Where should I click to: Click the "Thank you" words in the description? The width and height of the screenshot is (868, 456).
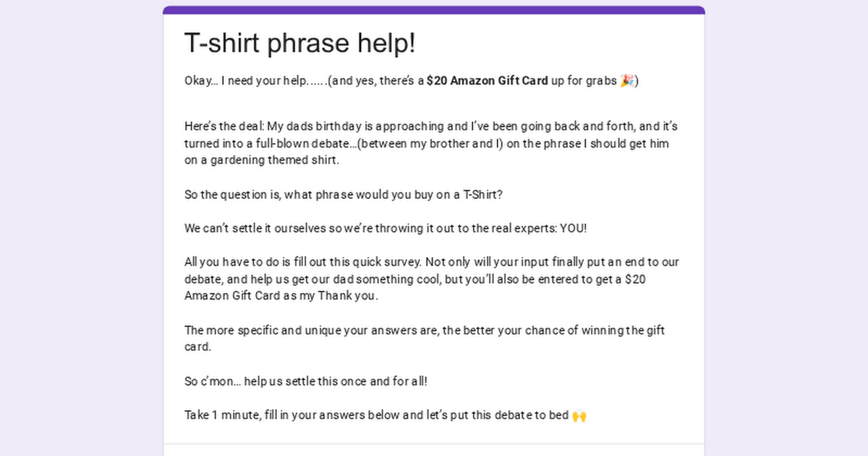pos(347,297)
